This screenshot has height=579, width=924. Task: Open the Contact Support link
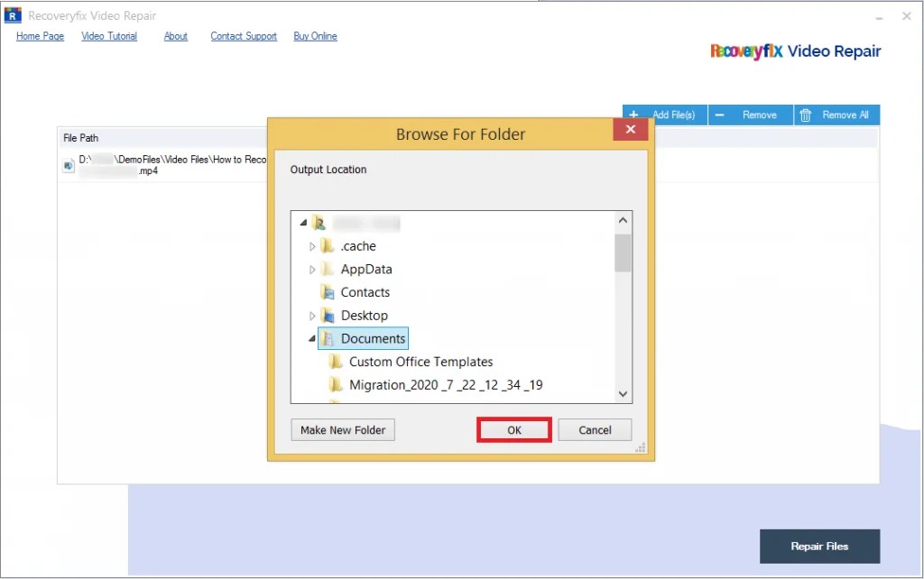pyautogui.click(x=244, y=36)
